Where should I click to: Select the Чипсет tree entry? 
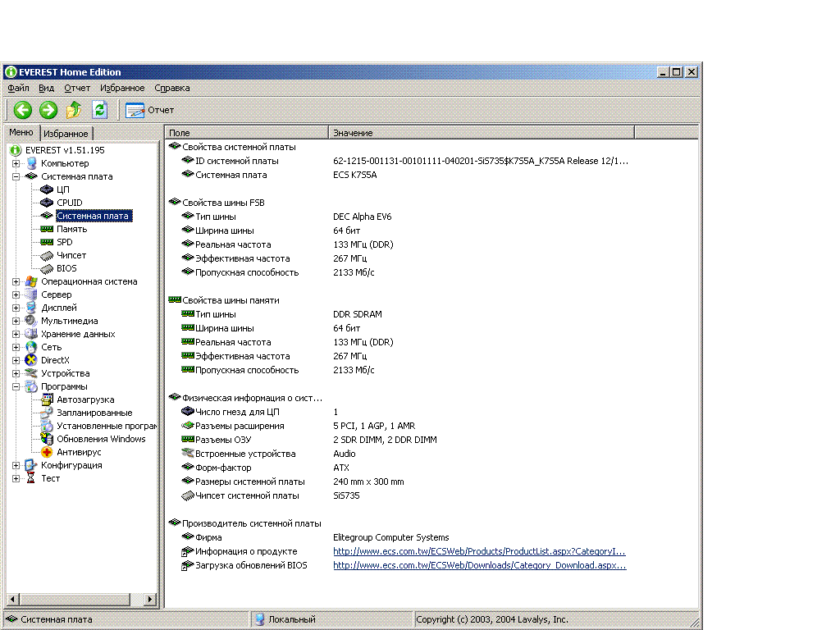coord(71,255)
